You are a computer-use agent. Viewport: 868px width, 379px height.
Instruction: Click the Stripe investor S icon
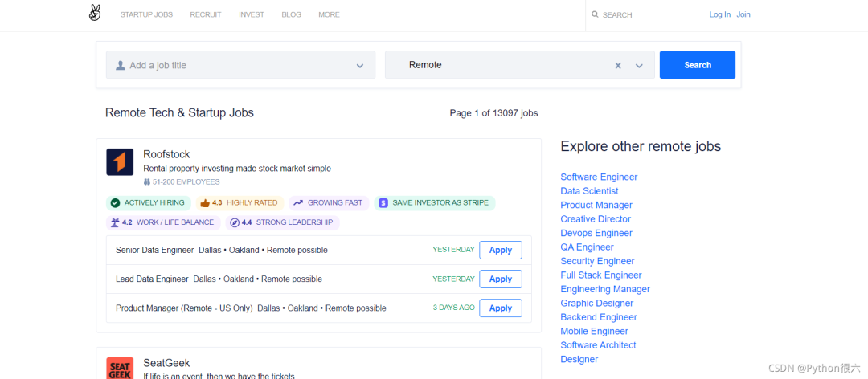coord(383,203)
